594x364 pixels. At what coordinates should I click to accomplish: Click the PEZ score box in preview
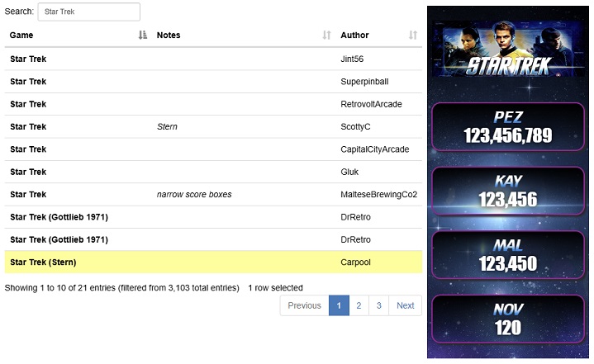coord(507,126)
